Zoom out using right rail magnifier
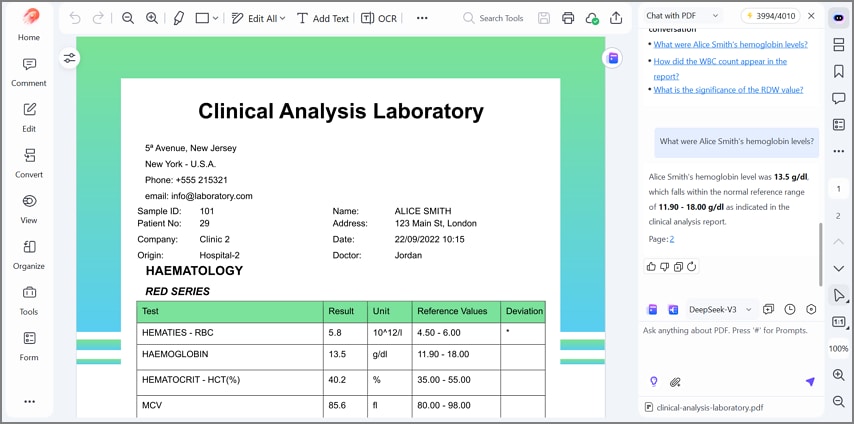The width and height of the screenshot is (854, 424). point(839,402)
